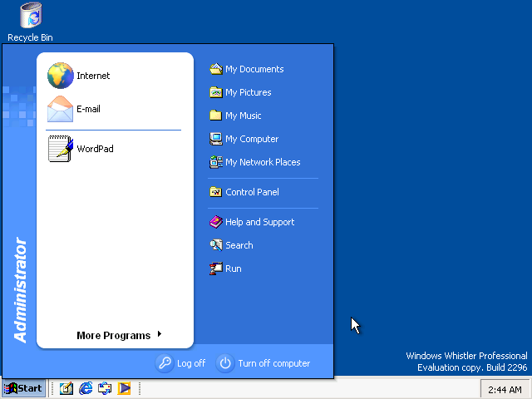Click the first quick launch notepad icon
This screenshot has height=399, width=532.
66,388
